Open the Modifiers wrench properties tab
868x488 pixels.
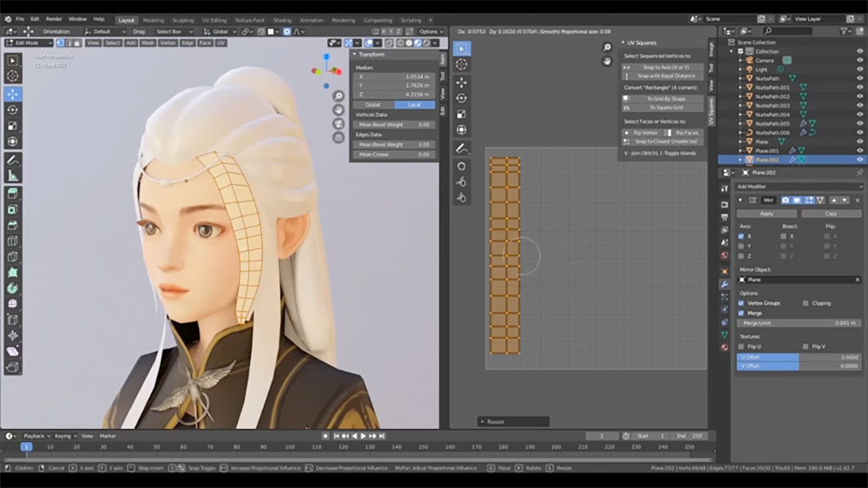[x=725, y=284]
